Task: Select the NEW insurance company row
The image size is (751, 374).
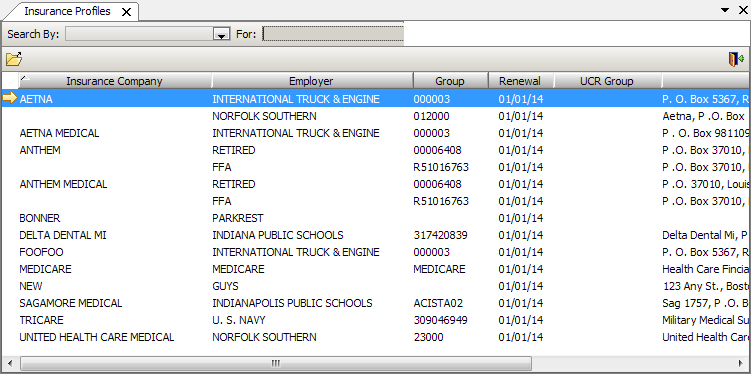Action: pos(376,286)
